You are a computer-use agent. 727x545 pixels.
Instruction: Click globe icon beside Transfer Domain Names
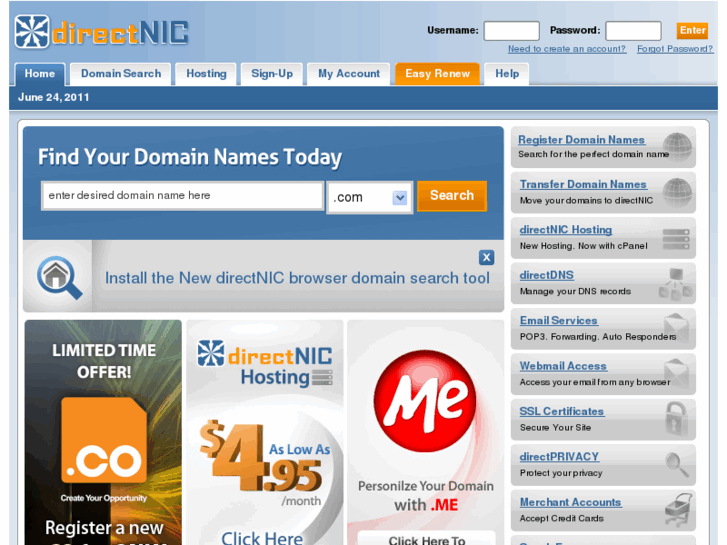[677, 192]
